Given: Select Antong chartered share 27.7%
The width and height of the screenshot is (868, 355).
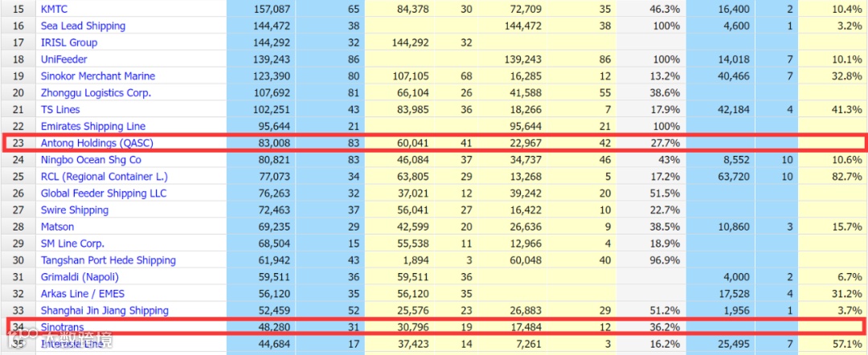Looking at the screenshot, I should tap(666, 143).
